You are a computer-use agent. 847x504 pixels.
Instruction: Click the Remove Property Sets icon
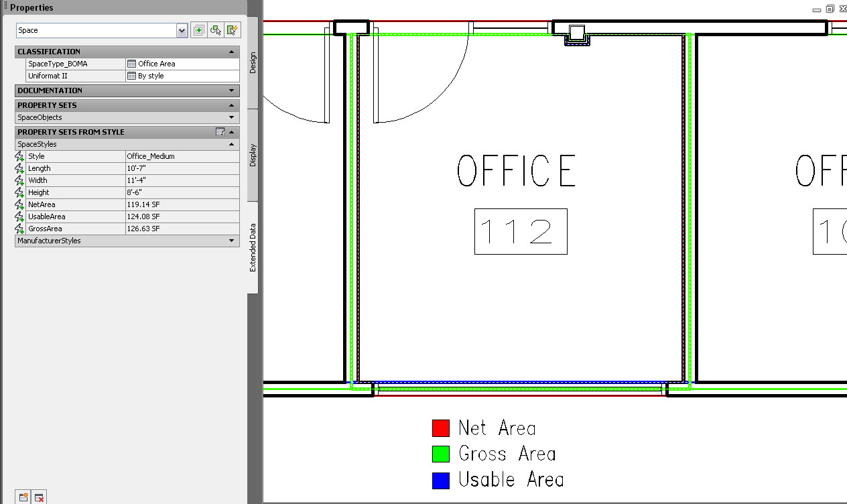[40, 497]
